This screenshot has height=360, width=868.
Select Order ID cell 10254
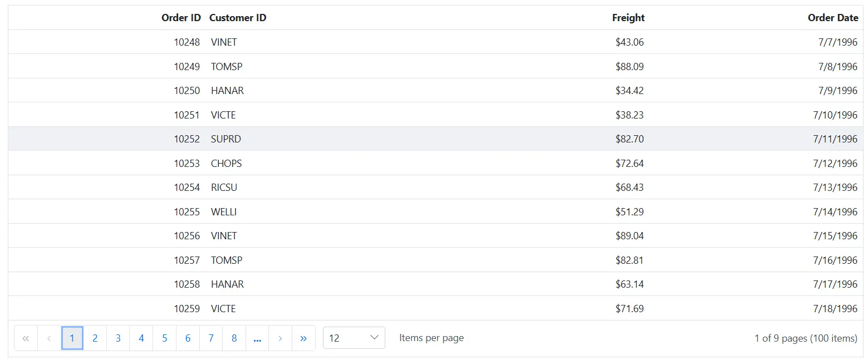click(x=187, y=188)
